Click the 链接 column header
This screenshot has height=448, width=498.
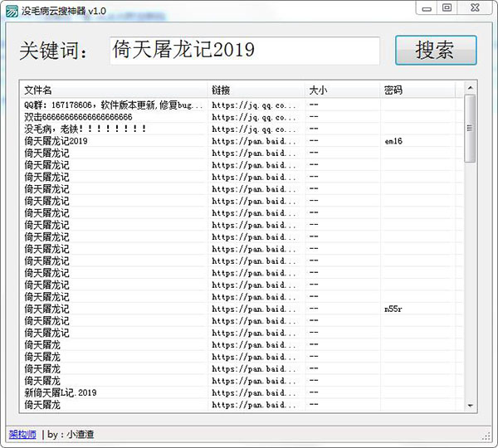click(256, 90)
